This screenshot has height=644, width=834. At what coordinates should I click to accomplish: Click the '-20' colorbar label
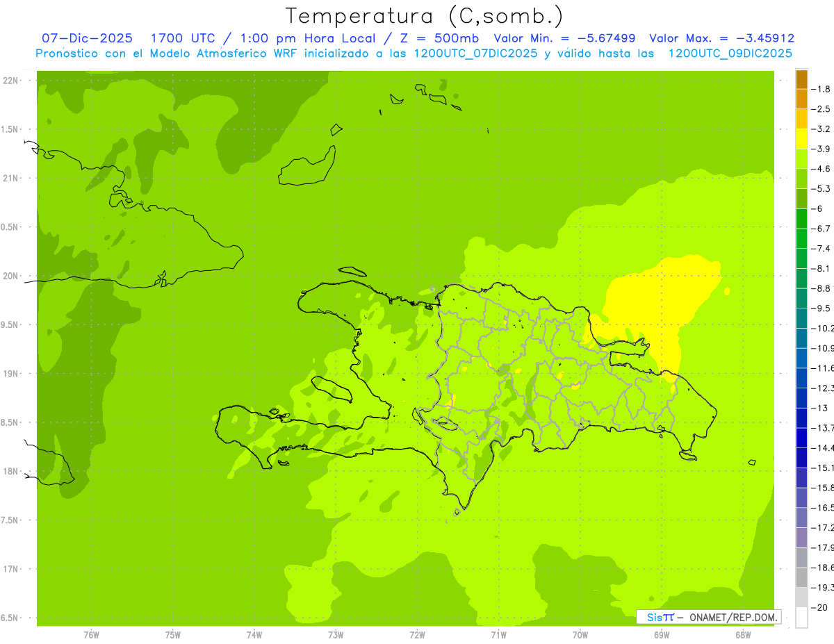819,607
